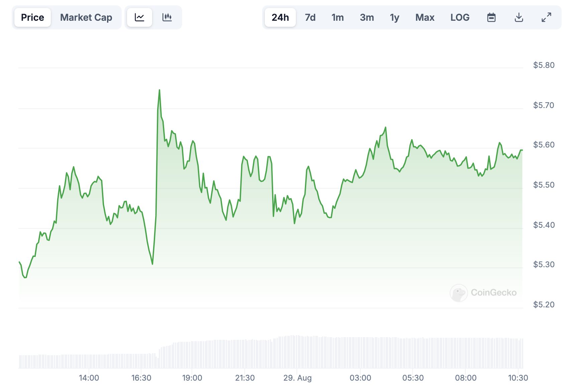
Task: Show the 1y time range
Action: pyautogui.click(x=394, y=17)
